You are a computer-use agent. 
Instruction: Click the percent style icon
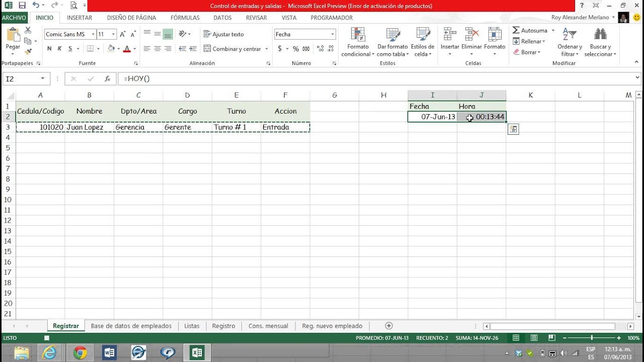click(x=296, y=49)
